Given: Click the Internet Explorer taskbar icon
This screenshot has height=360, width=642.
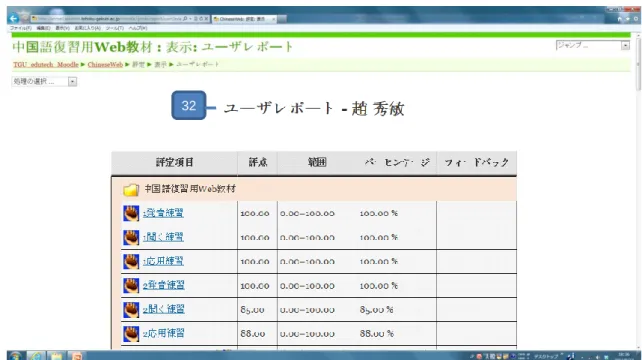Looking at the screenshot, I should [x=36, y=355].
